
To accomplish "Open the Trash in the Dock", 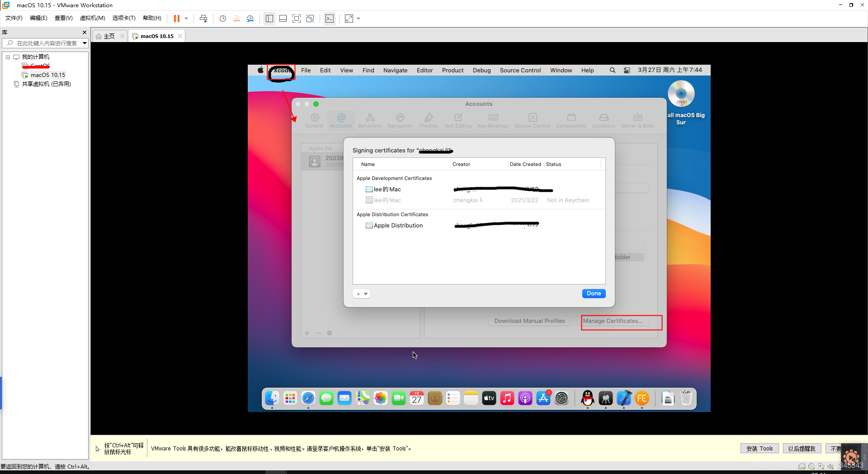I will pos(686,398).
